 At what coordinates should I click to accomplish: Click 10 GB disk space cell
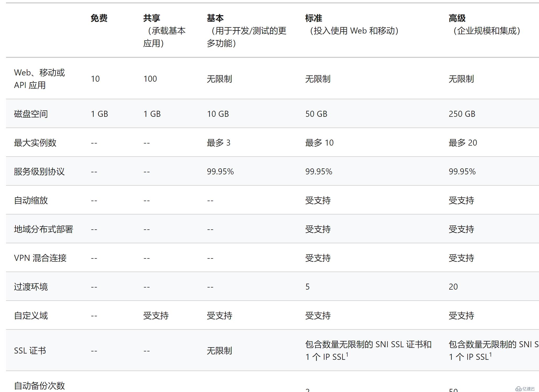point(218,114)
